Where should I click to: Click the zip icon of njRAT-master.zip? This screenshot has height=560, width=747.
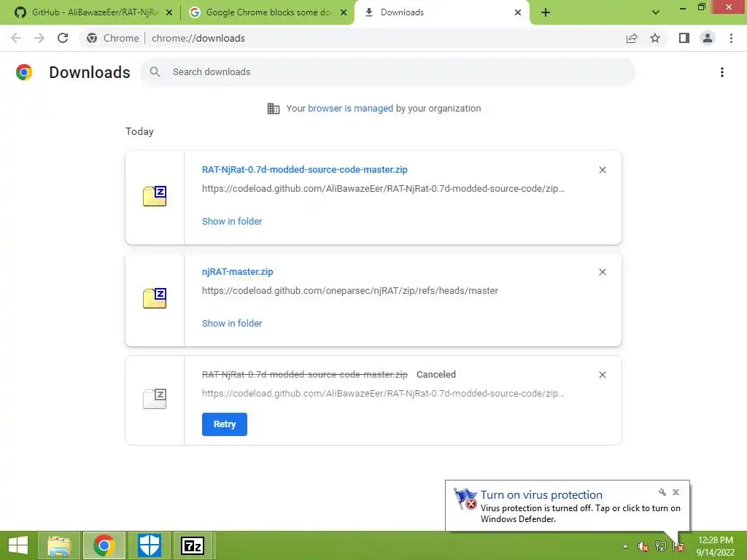(x=155, y=298)
